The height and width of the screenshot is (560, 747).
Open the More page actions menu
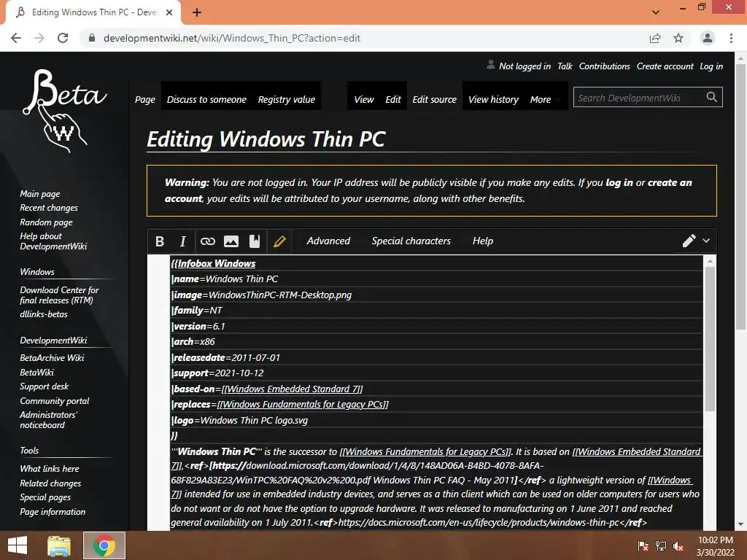(541, 99)
